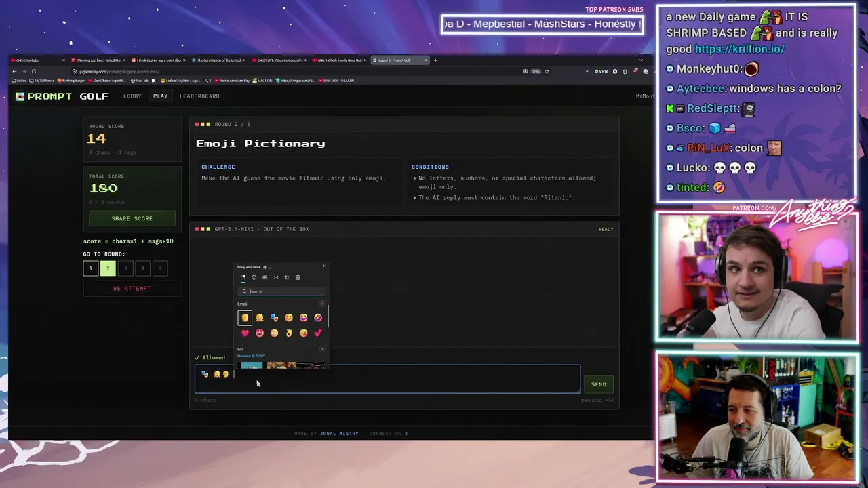Image resolution: width=868 pixels, height=488 pixels.
Task: Pick the OK hand emoji
Action: pos(289,333)
